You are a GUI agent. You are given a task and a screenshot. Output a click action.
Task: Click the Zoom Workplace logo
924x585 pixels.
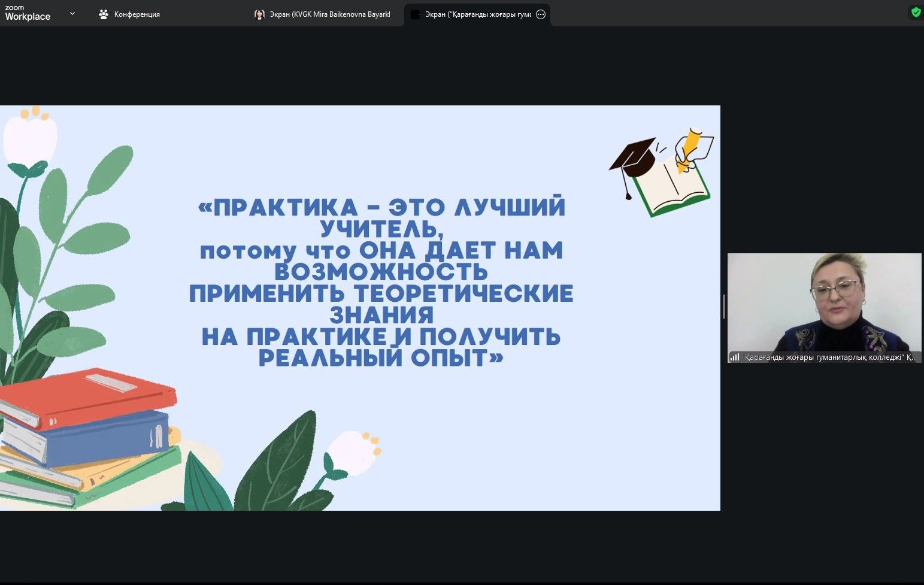click(28, 13)
